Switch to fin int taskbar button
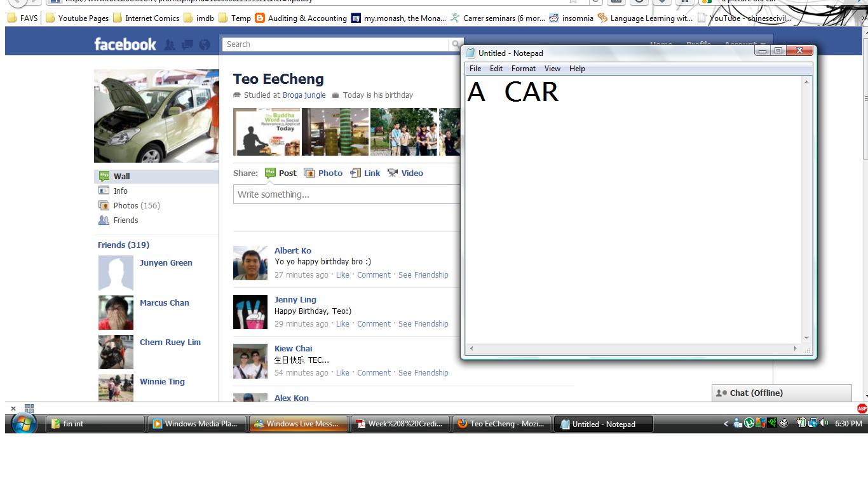This screenshot has height=488, width=868. click(95, 424)
